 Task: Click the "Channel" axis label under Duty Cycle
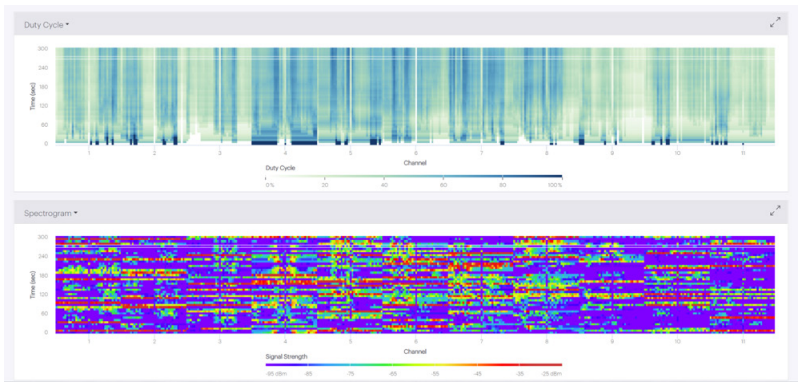coord(416,163)
